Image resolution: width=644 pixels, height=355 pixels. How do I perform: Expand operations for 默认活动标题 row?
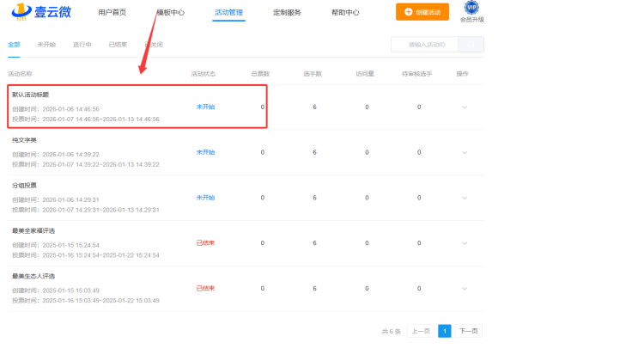[x=465, y=107]
